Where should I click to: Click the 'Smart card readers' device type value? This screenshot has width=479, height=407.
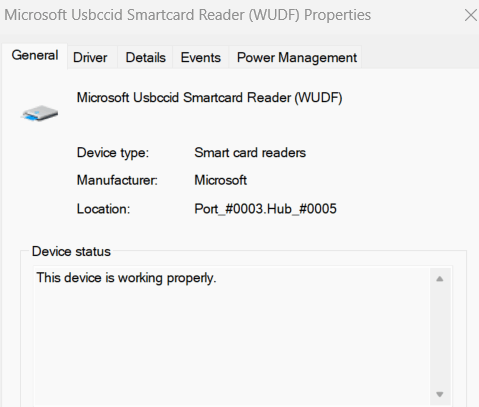(x=250, y=153)
